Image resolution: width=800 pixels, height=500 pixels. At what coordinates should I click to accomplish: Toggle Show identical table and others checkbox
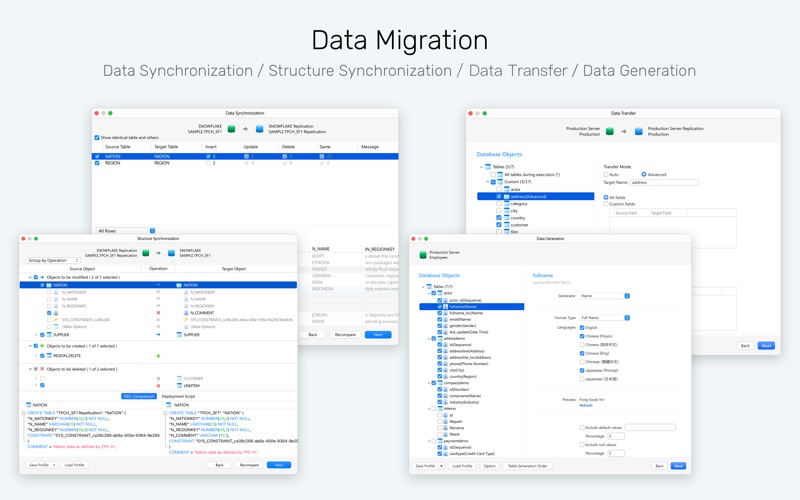[x=97, y=138]
